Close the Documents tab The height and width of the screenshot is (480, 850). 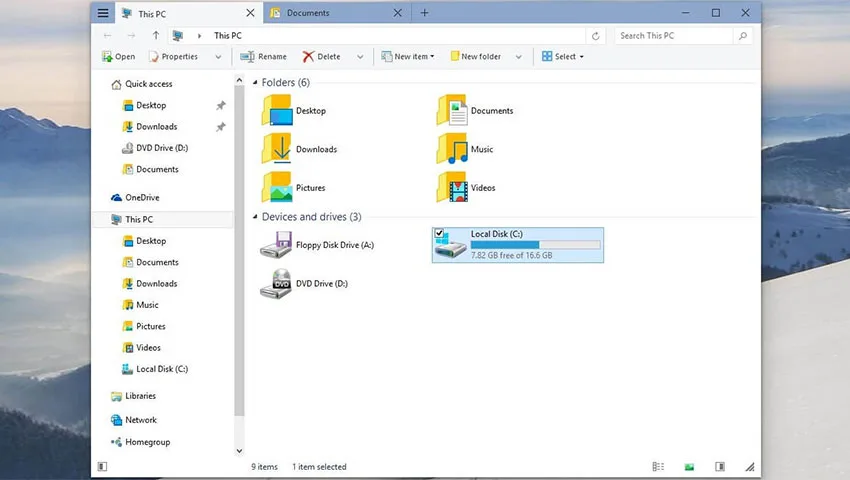pyautogui.click(x=397, y=13)
